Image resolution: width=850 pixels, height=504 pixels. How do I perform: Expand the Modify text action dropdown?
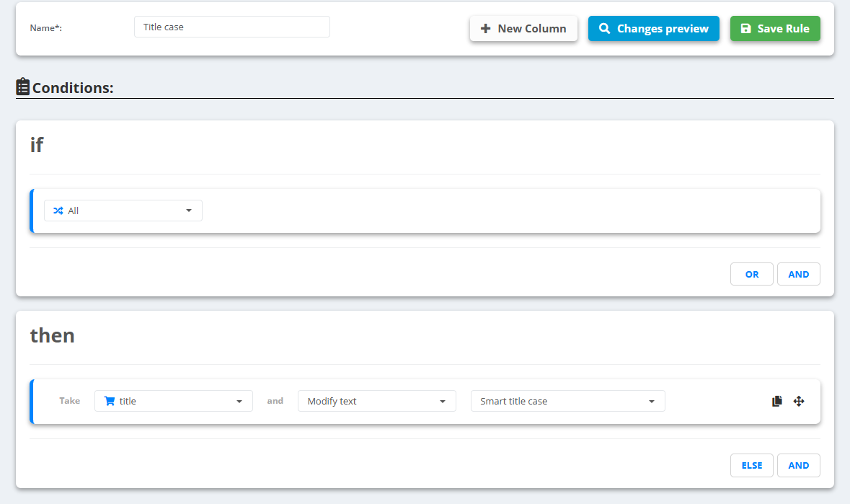[x=377, y=401]
